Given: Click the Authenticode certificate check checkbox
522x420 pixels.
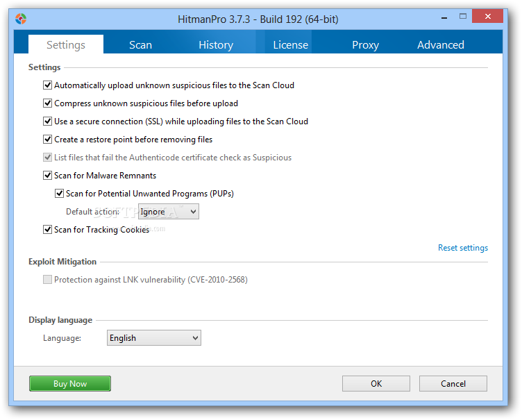Looking at the screenshot, I should click(x=48, y=157).
